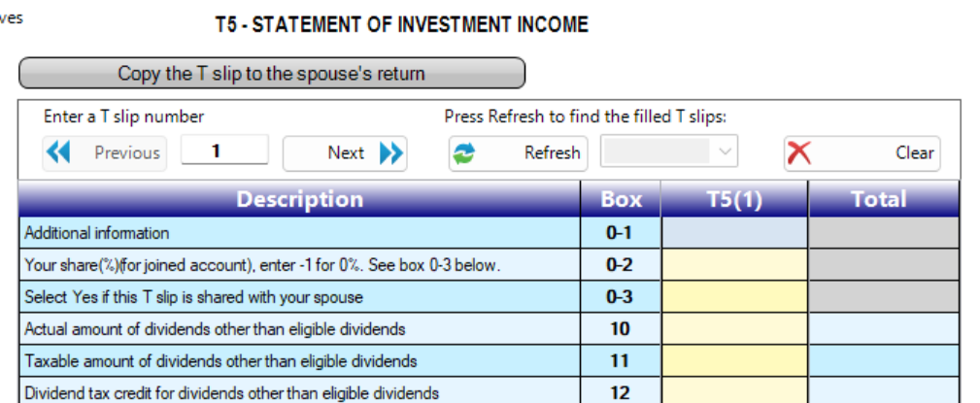Click the Description column header
The width and height of the screenshot is (980, 403).
click(300, 199)
